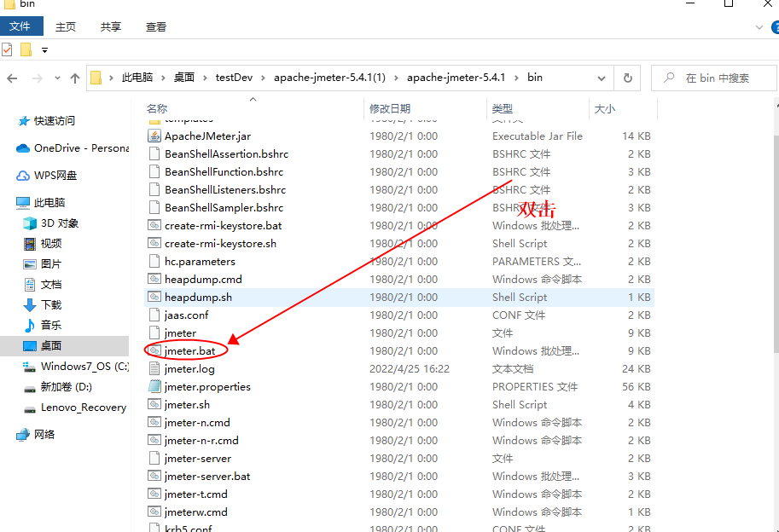The image size is (779, 532).
Task: Open the customize quick access toolbar dropdown
Action: point(44,50)
